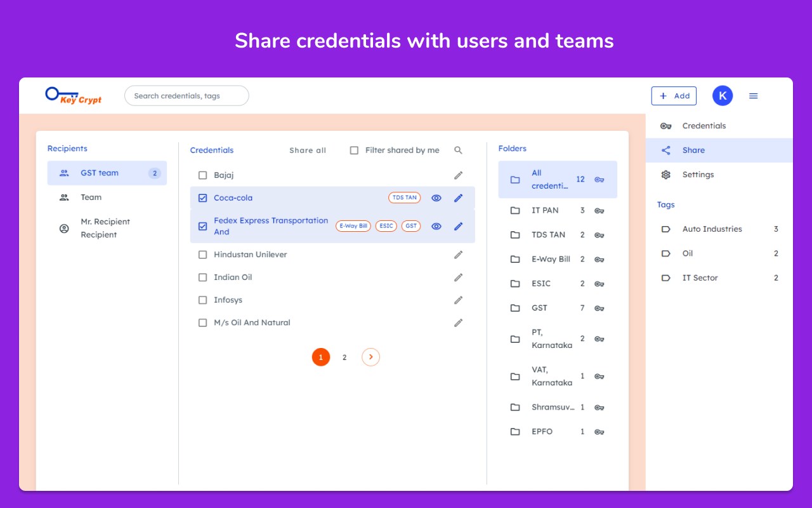Edit the M/s Oil And Natural pencil icon
Screen dimensions: 812x508
point(459,323)
